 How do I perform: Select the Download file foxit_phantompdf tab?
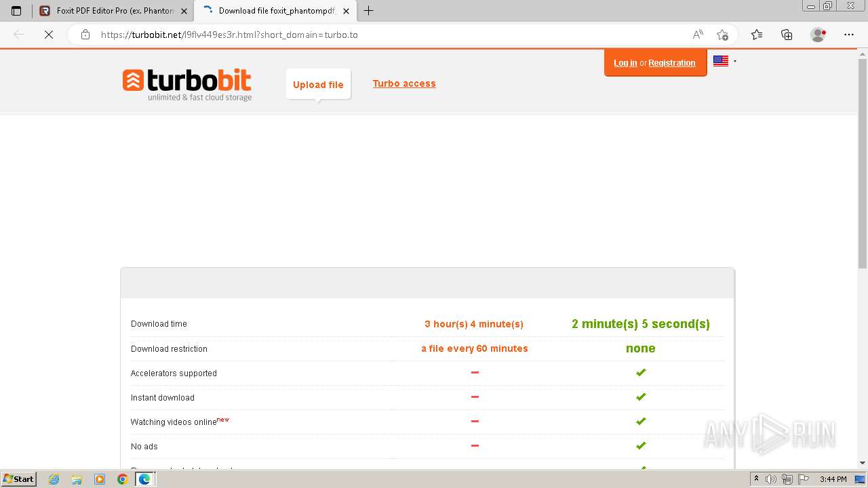click(275, 11)
